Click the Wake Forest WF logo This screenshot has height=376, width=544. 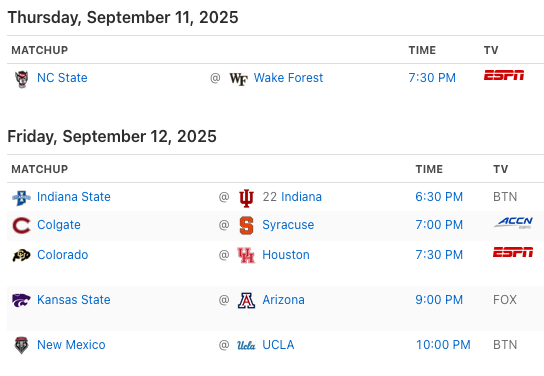tap(238, 79)
